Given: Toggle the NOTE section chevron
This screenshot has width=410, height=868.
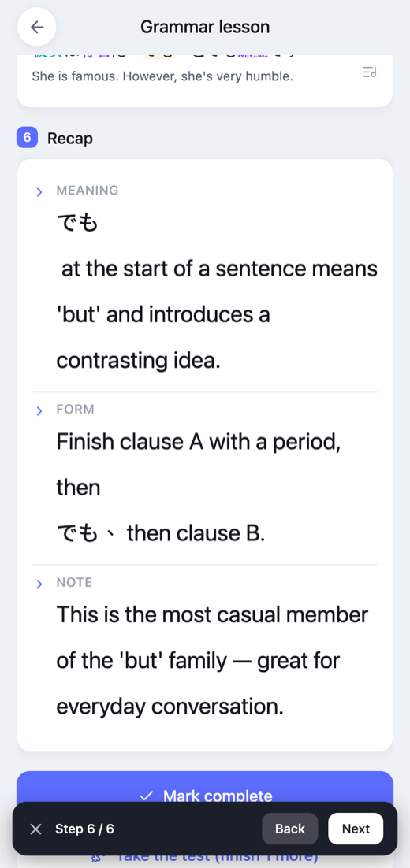Looking at the screenshot, I should [39, 584].
